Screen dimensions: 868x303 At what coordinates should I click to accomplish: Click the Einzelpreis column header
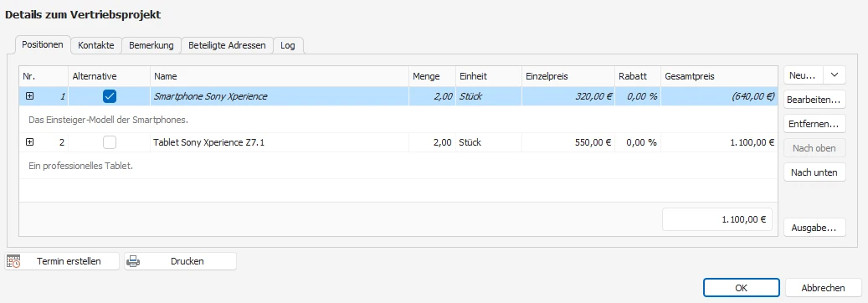568,76
